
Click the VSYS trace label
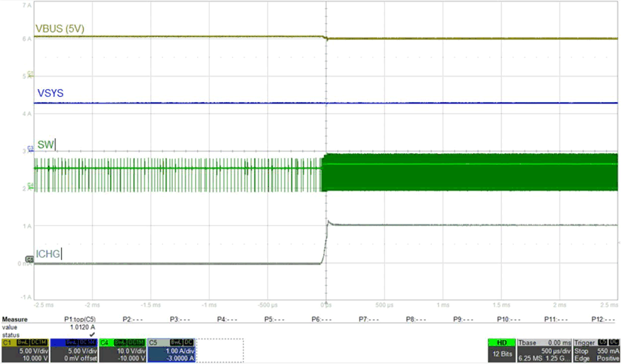[50, 94]
